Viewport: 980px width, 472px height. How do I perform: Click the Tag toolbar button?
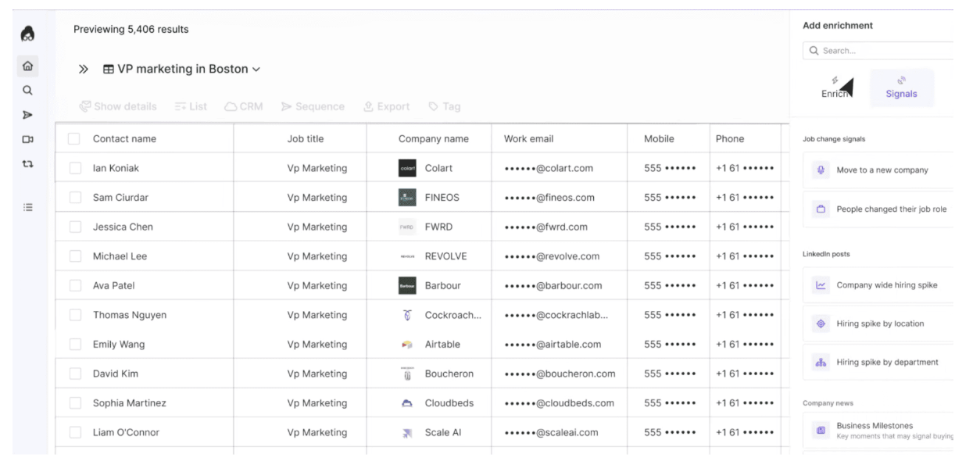click(x=444, y=106)
